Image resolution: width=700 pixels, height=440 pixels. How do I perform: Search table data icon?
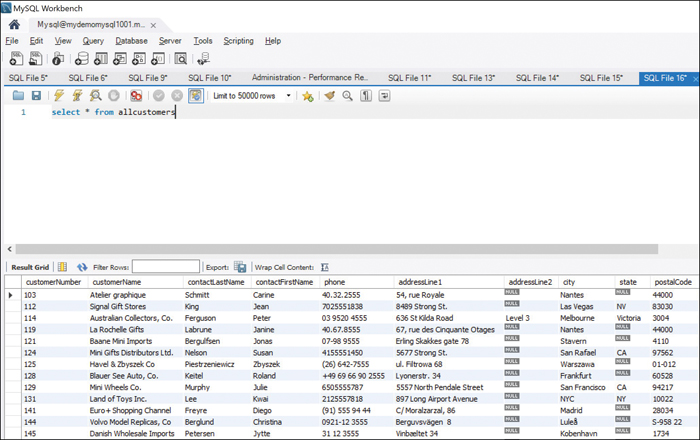click(x=181, y=58)
